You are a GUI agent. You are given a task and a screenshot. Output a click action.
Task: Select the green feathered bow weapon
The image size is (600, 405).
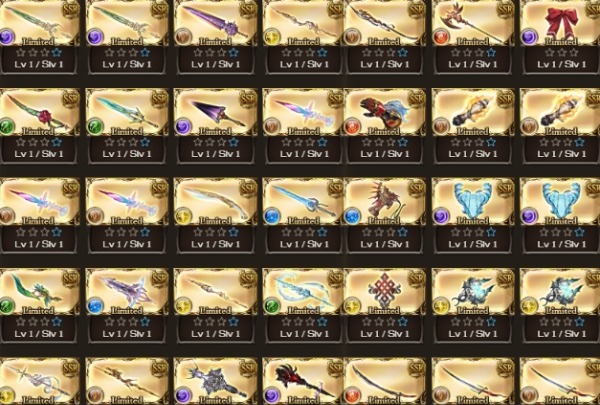(39, 291)
